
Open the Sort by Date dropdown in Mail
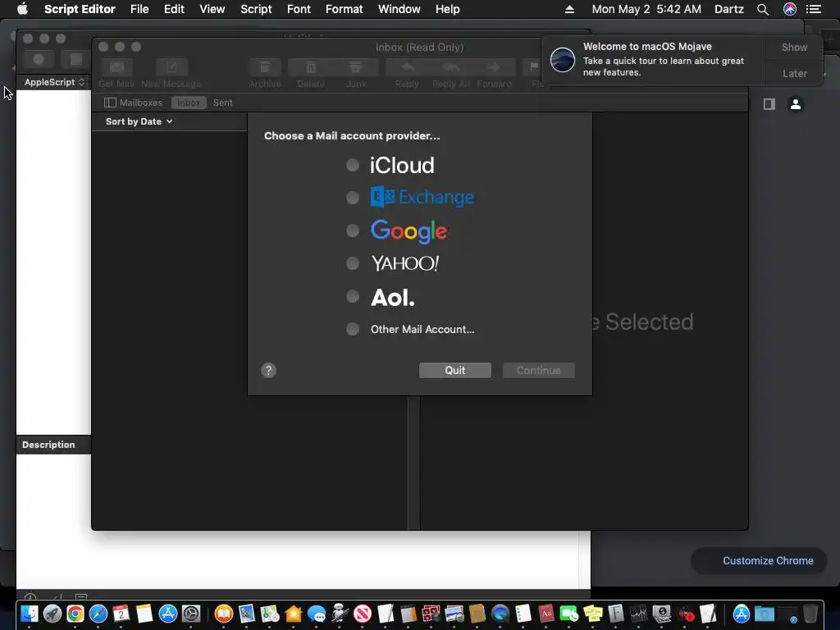(139, 121)
